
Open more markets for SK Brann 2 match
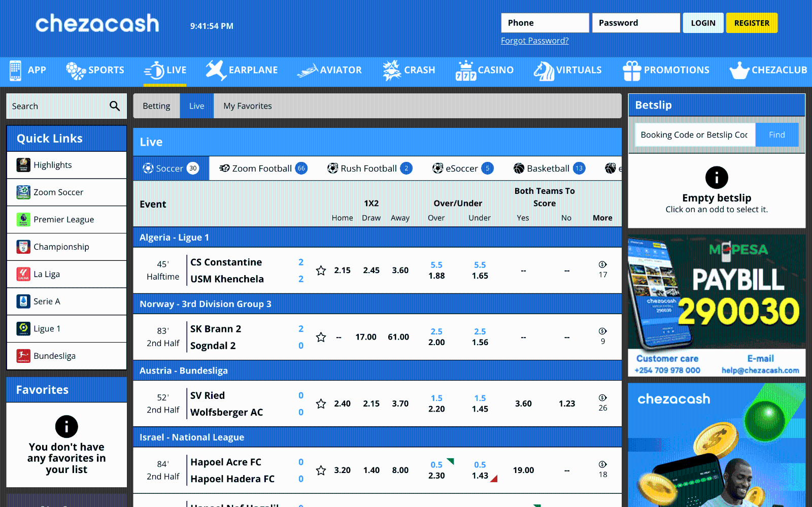click(x=603, y=336)
